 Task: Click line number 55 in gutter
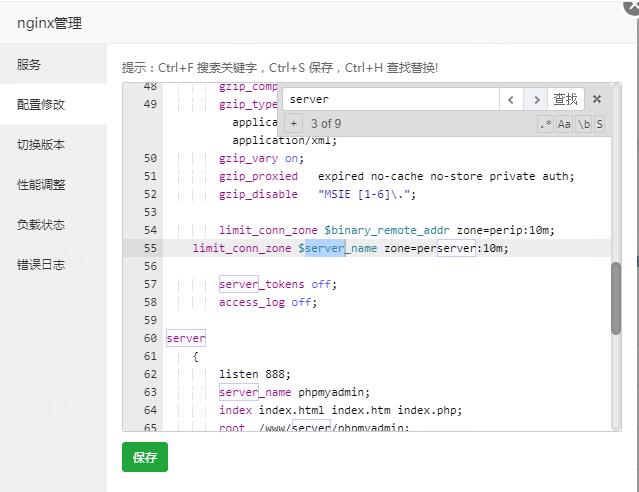point(150,248)
